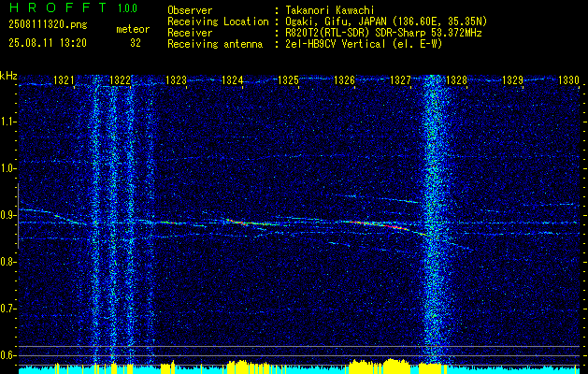
Task: Click the 1326 time marker
Action: pos(344,79)
